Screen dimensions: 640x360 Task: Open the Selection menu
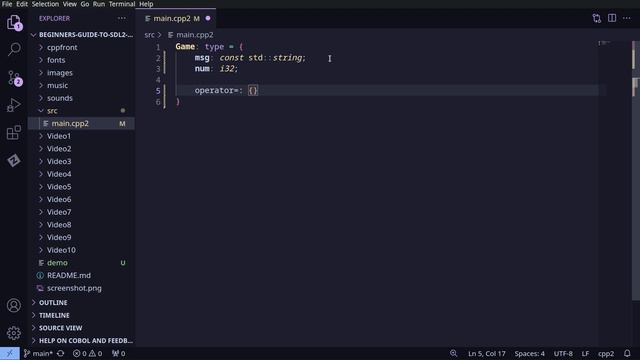(x=45, y=4)
